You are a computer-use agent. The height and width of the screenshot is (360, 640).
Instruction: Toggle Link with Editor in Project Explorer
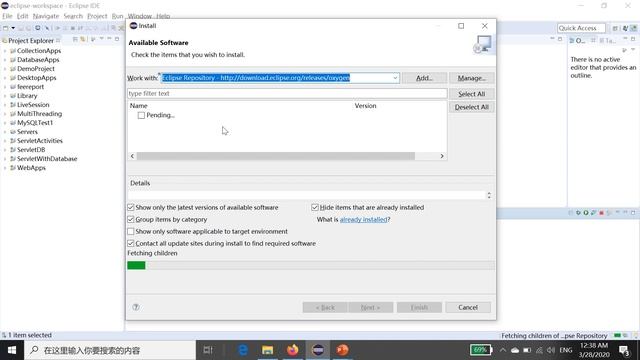(x=83, y=39)
